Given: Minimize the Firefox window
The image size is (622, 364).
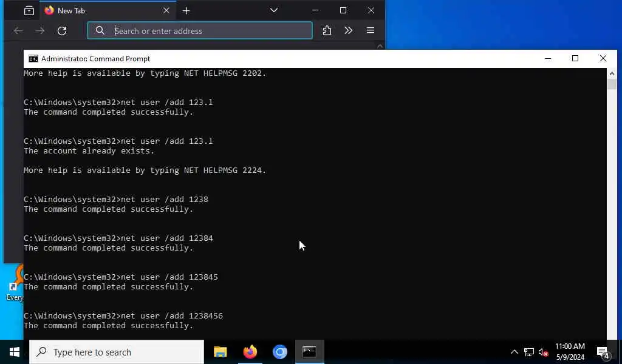Looking at the screenshot, I should pyautogui.click(x=315, y=10).
